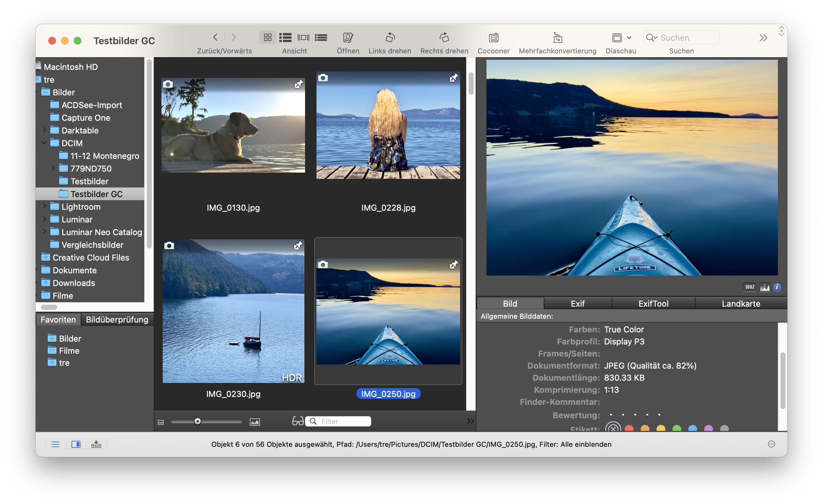Open the Mehrfachkonvertierung batch conversion tool
Viewport: 823px width, 504px height.
tap(557, 38)
